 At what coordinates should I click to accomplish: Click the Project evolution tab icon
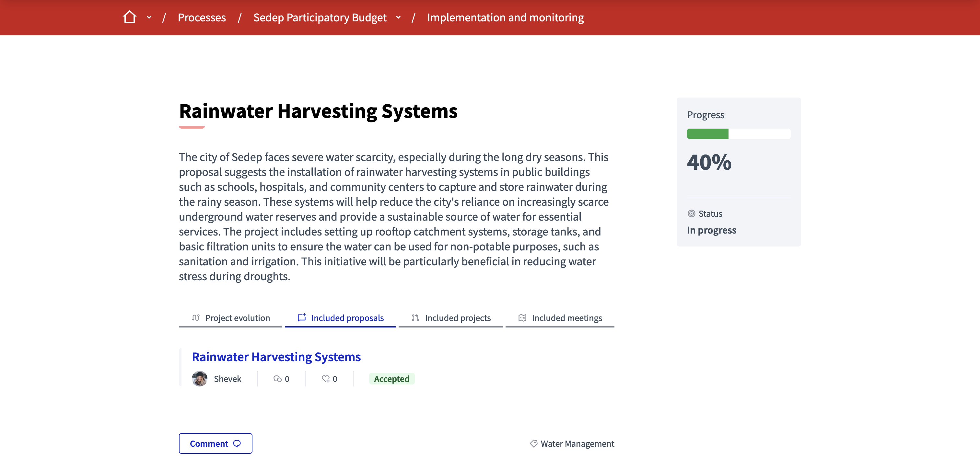[195, 317]
